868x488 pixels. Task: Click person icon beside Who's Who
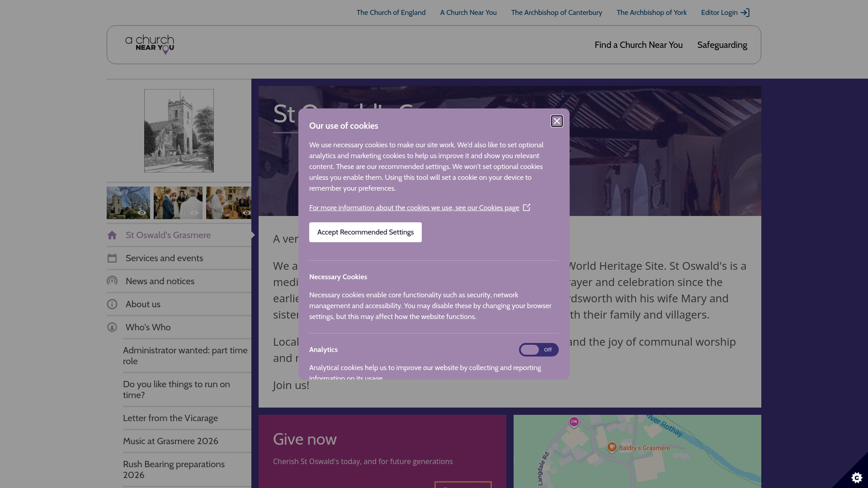coord(112,327)
